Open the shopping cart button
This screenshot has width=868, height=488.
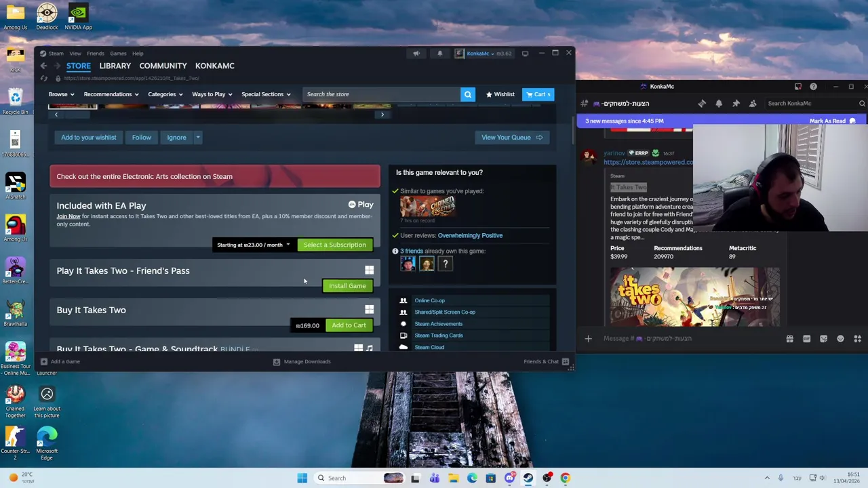point(538,94)
